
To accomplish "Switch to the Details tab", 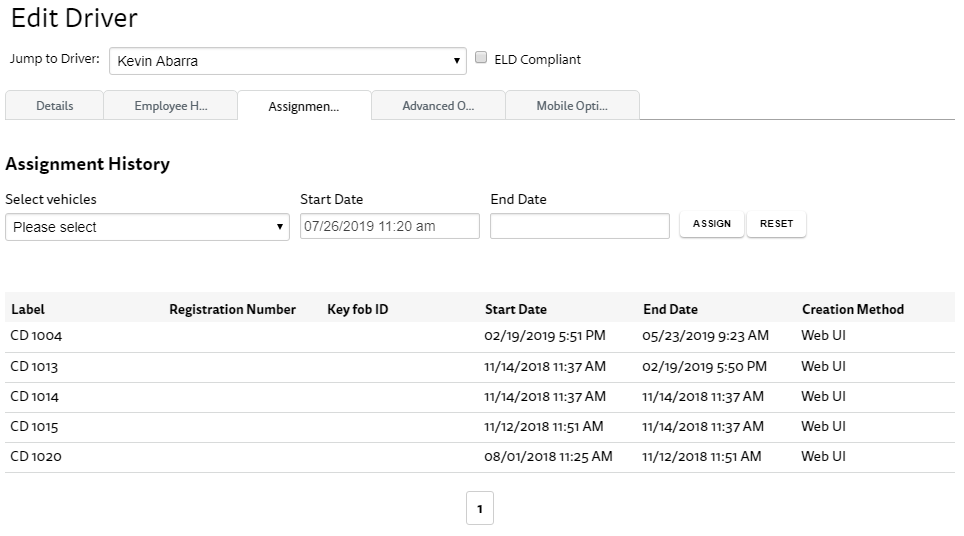I will [x=54, y=106].
